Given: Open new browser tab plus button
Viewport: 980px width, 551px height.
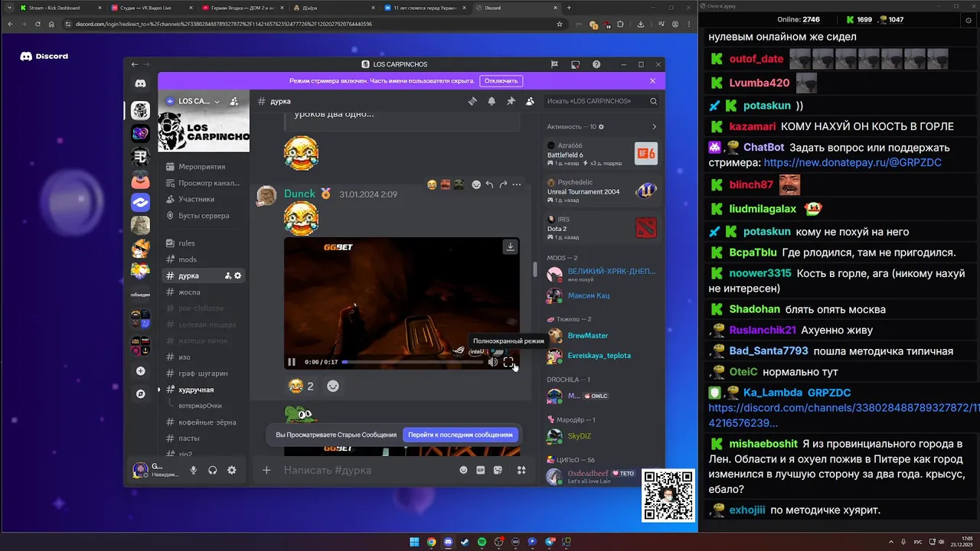Looking at the screenshot, I should (x=569, y=8).
